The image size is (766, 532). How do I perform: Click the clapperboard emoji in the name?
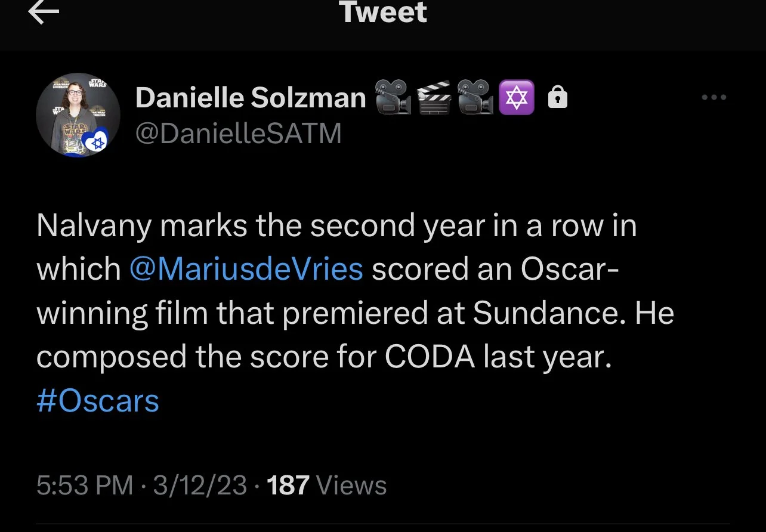435,98
